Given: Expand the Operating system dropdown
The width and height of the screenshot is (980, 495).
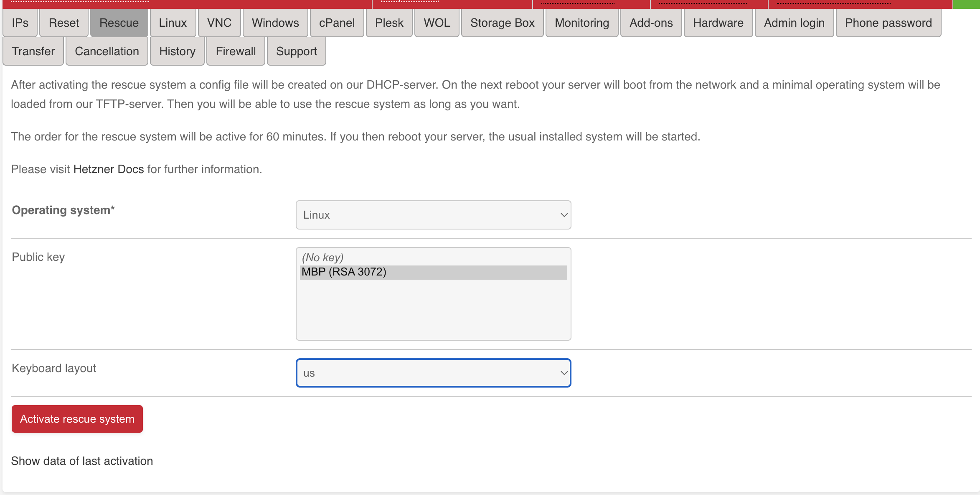Looking at the screenshot, I should (433, 215).
